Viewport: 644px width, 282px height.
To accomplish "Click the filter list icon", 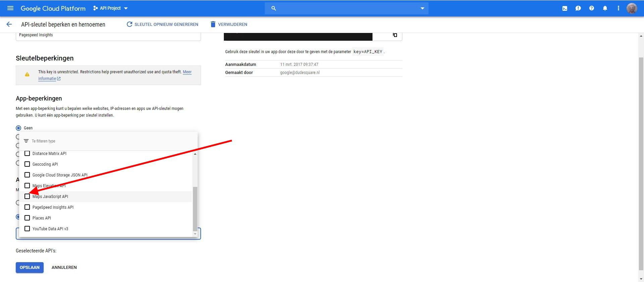I will tap(26, 141).
